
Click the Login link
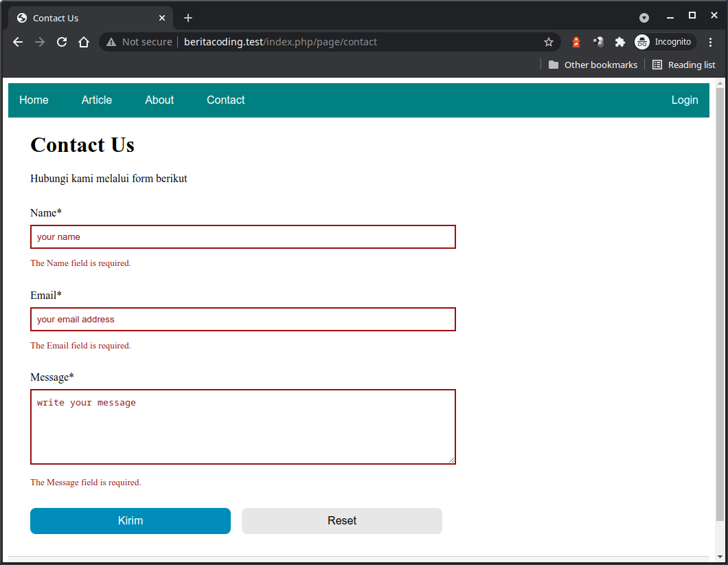[x=685, y=100]
